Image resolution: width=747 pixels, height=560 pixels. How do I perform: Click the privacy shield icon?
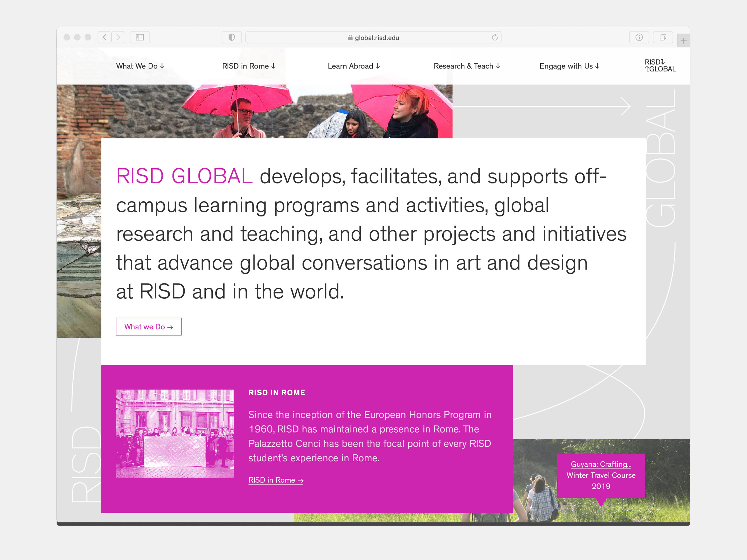point(232,37)
